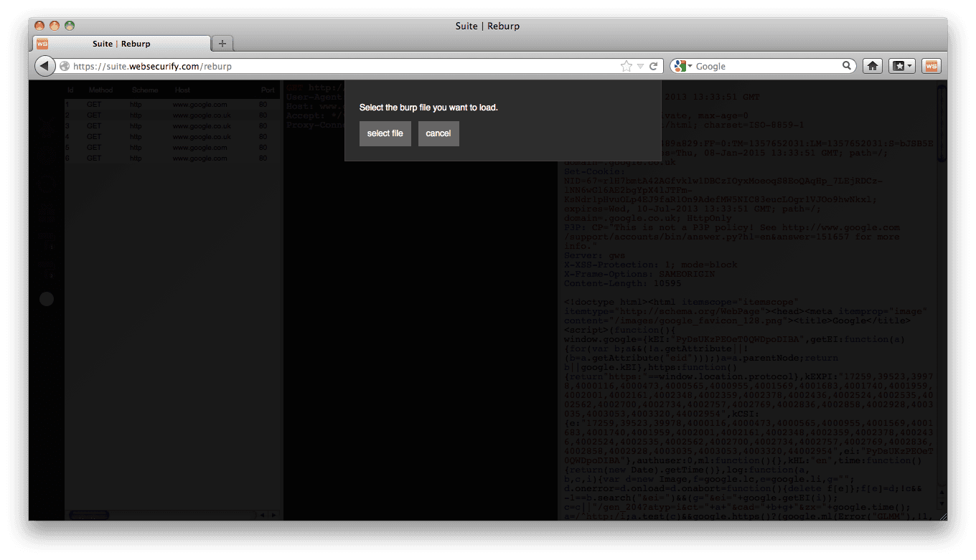
Task: Reload the current page
Action: point(654,66)
